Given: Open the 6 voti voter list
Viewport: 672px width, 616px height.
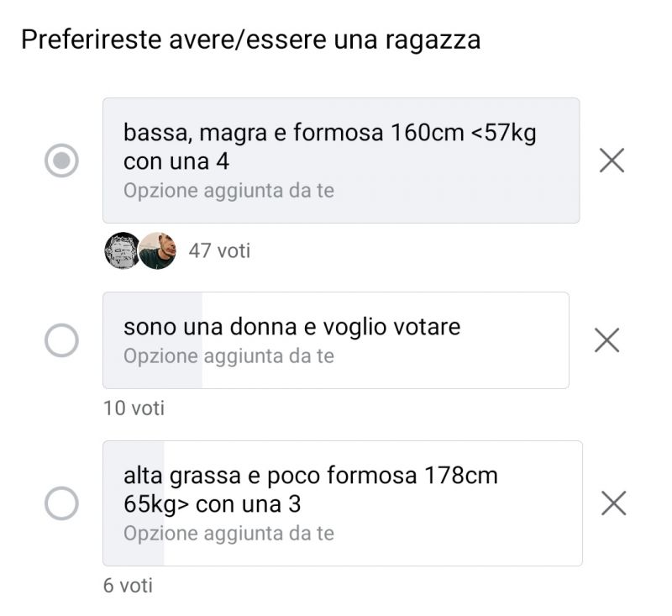Looking at the screenshot, I should (128, 585).
